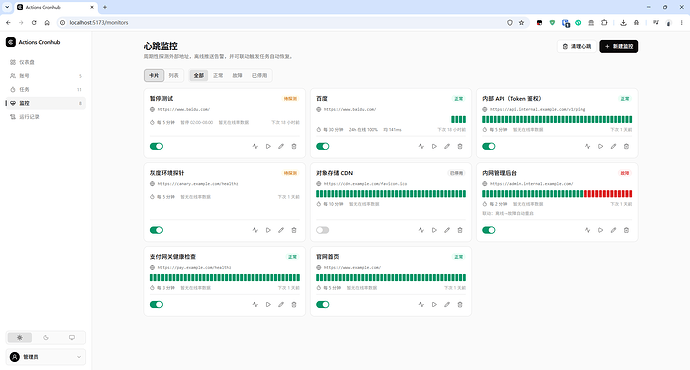
Task: Open activity chart for 支付网关健康检查
Action: point(255,304)
